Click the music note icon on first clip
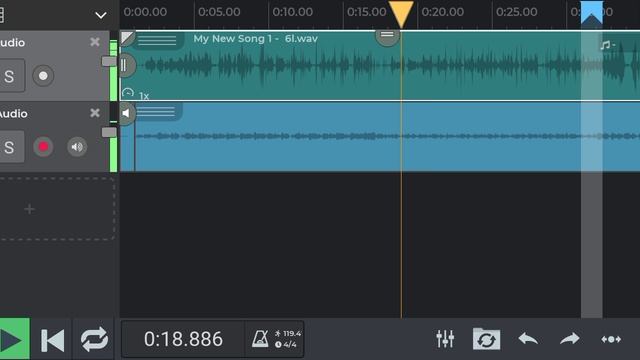The width and height of the screenshot is (640, 360). (607, 45)
